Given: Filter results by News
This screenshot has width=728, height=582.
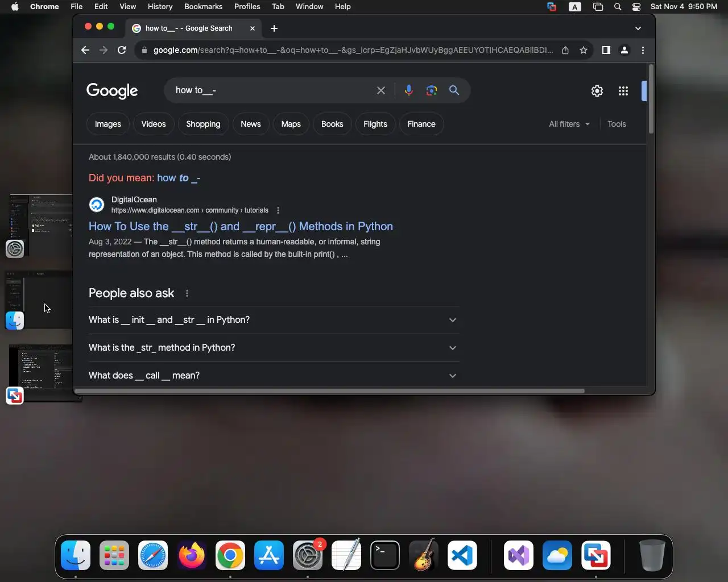Looking at the screenshot, I should 251,124.
